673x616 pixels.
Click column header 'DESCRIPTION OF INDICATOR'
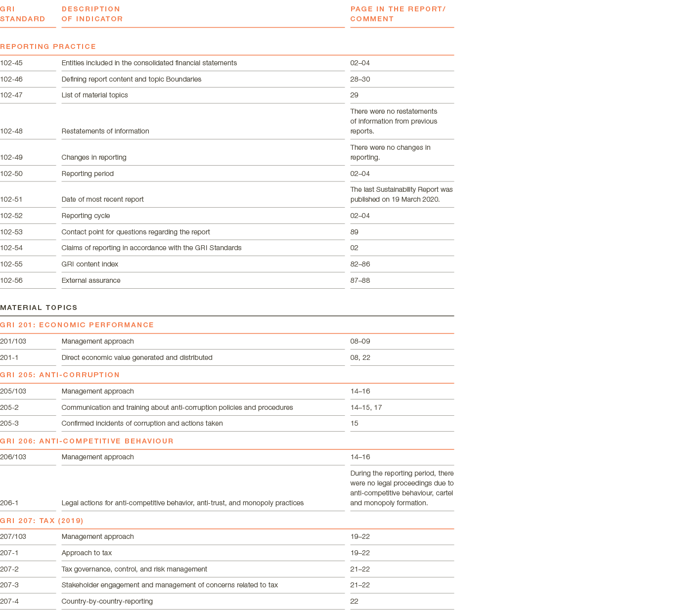tap(92, 14)
